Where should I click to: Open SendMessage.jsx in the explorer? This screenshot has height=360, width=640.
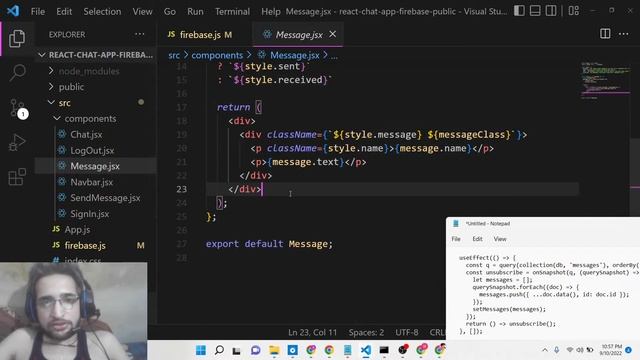pos(96,198)
